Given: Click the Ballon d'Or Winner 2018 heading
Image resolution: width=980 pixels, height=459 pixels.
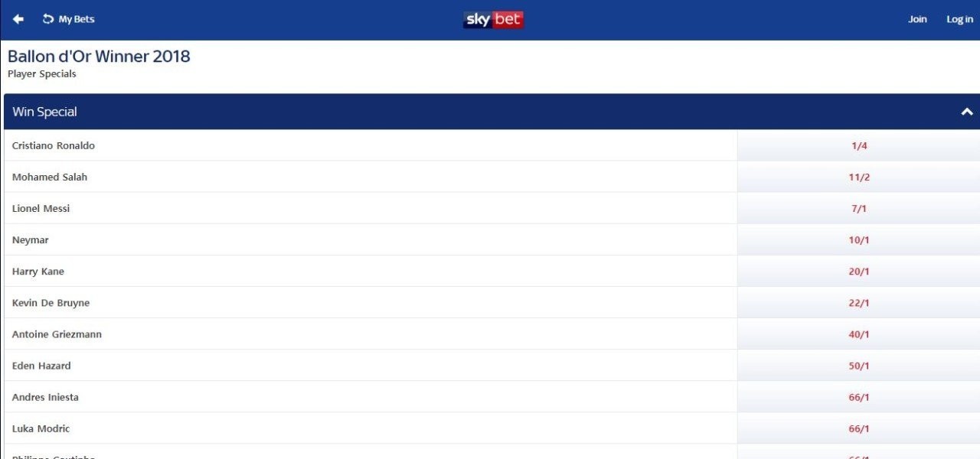Looking at the screenshot, I should click(99, 57).
